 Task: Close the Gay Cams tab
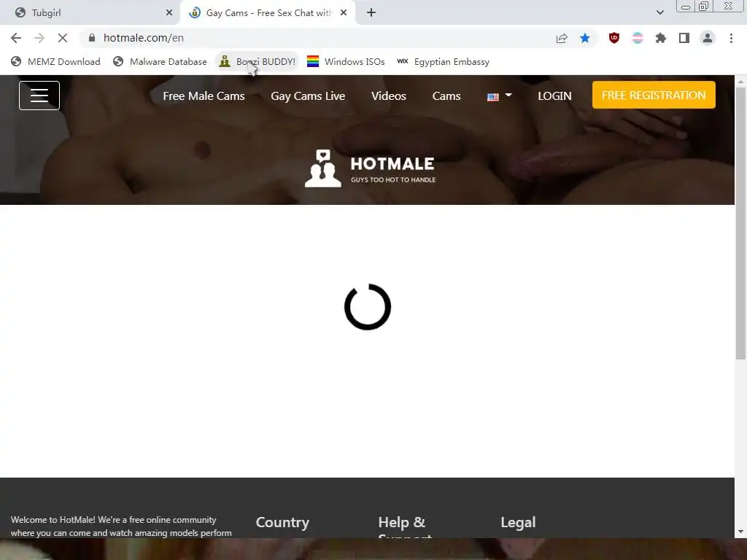coord(344,13)
